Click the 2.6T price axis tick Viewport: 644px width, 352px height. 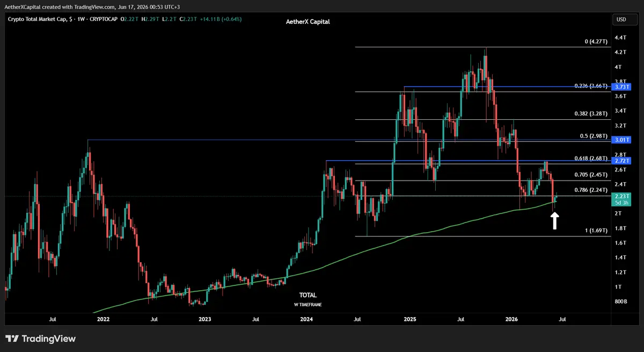coord(620,170)
